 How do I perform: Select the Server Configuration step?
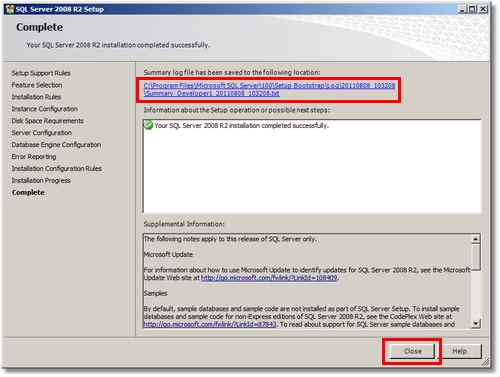click(x=41, y=133)
